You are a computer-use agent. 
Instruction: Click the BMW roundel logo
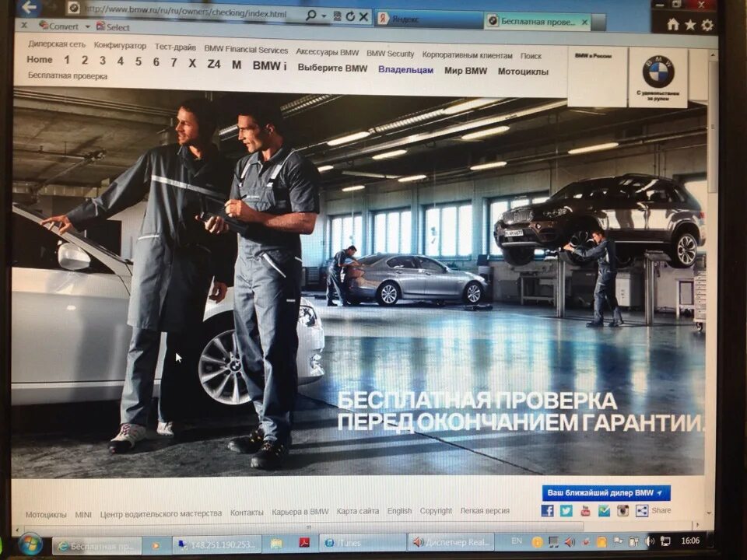(x=658, y=72)
